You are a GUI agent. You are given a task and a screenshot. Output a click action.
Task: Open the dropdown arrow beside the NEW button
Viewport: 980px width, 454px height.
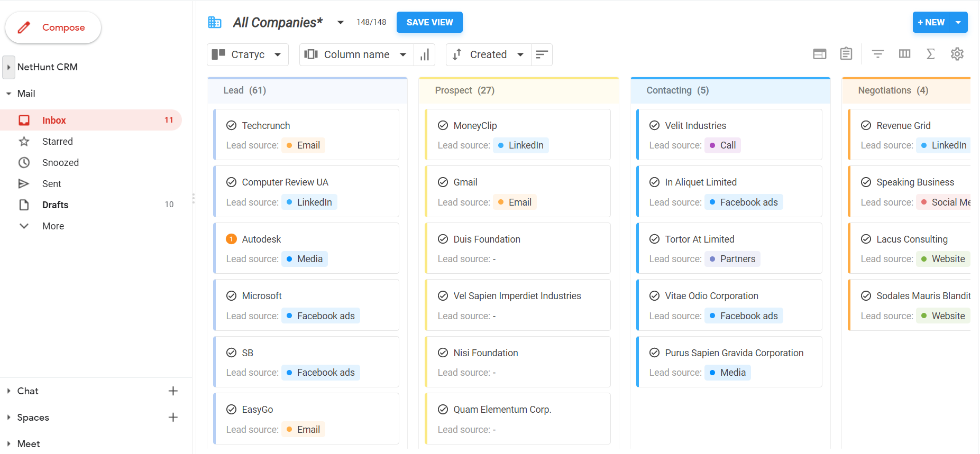click(958, 22)
